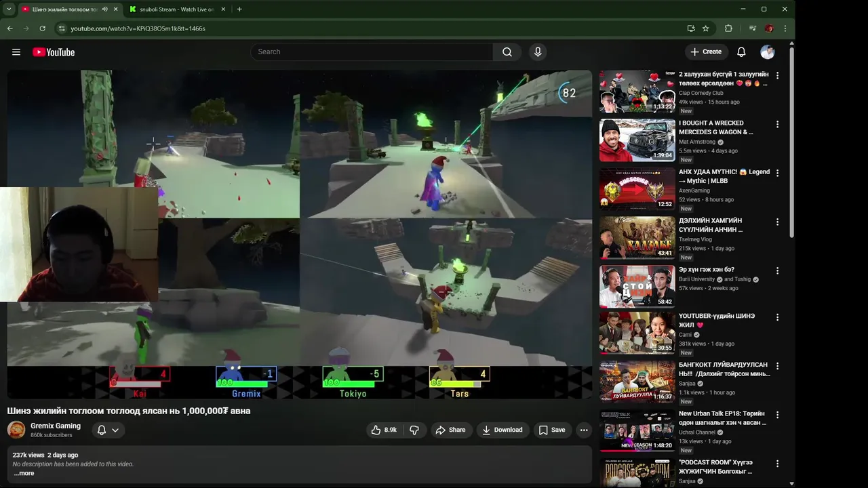Screen dimensions: 868x488
Task: Click the search magnifier button
Action: pyautogui.click(x=507, y=52)
